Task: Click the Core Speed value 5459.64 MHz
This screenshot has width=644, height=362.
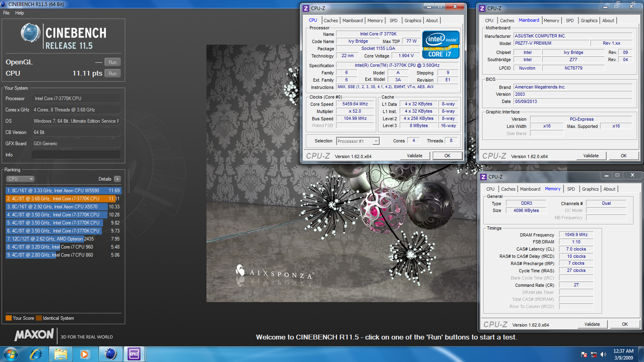Action: (x=355, y=104)
